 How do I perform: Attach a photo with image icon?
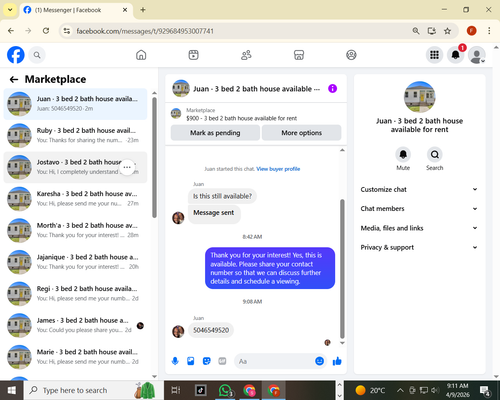(x=191, y=361)
